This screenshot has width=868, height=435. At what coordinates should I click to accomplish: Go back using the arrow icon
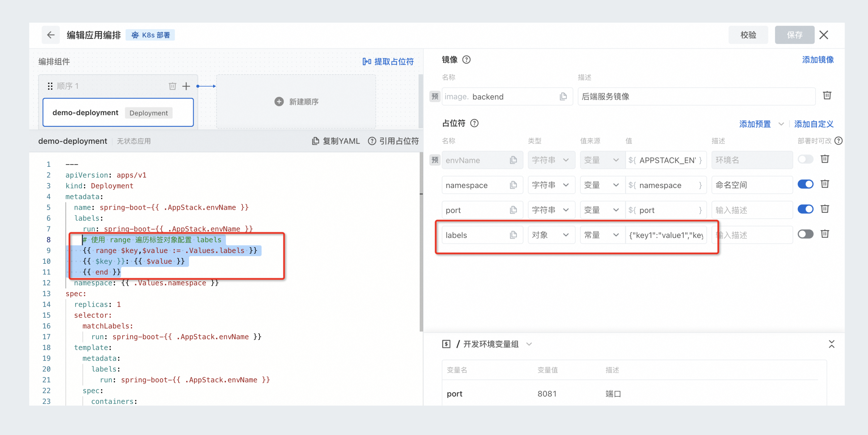(x=51, y=35)
